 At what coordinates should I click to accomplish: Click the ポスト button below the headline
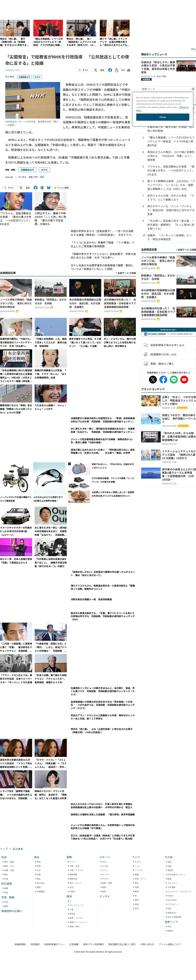tap(84, 70)
